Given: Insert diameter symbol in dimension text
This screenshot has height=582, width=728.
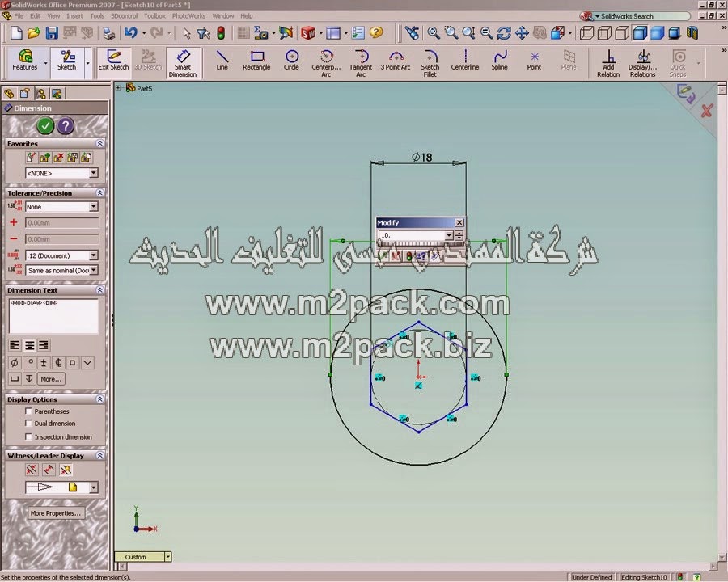Looking at the screenshot, I should point(15,362).
